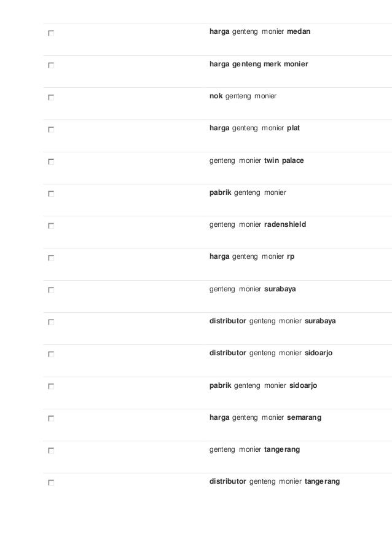
Task: Select the nok genteng monier checkbox
Action: tap(51, 97)
